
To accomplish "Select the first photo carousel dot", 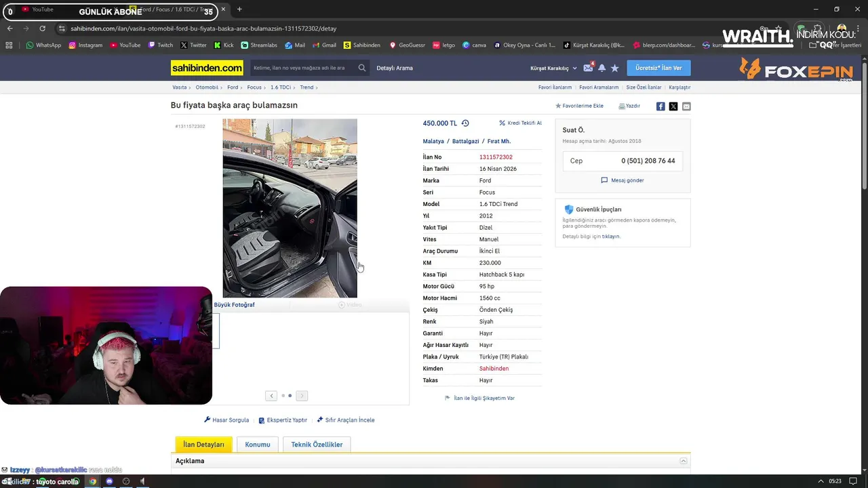I will pos(283,396).
